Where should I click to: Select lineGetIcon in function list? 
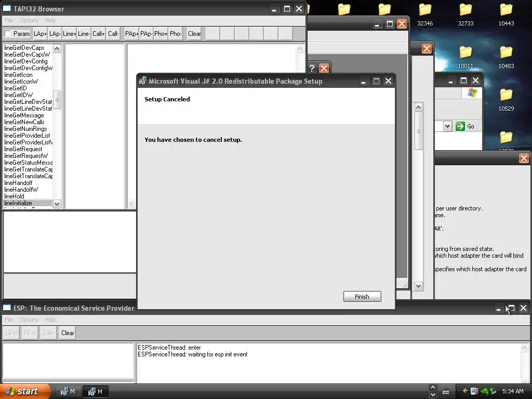(18, 75)
